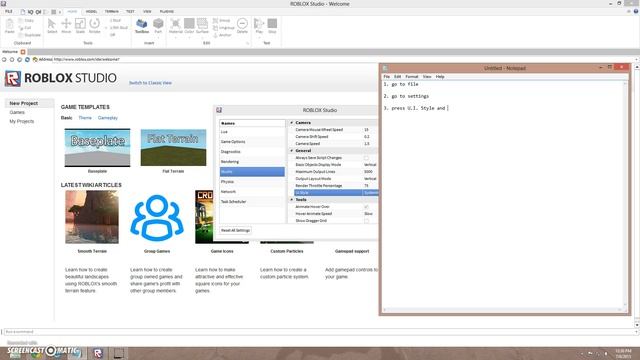Click Switch to Classic View link
Viewport: 640px width, 360px height.
(x=150, y=83)
